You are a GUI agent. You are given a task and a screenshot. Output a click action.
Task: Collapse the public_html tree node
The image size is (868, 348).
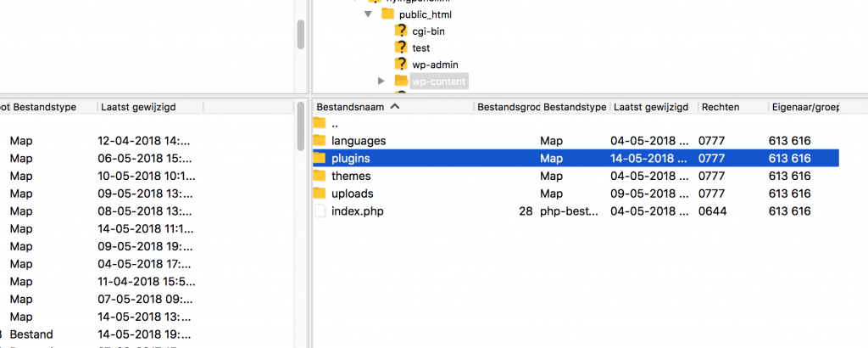coord(368,14)
